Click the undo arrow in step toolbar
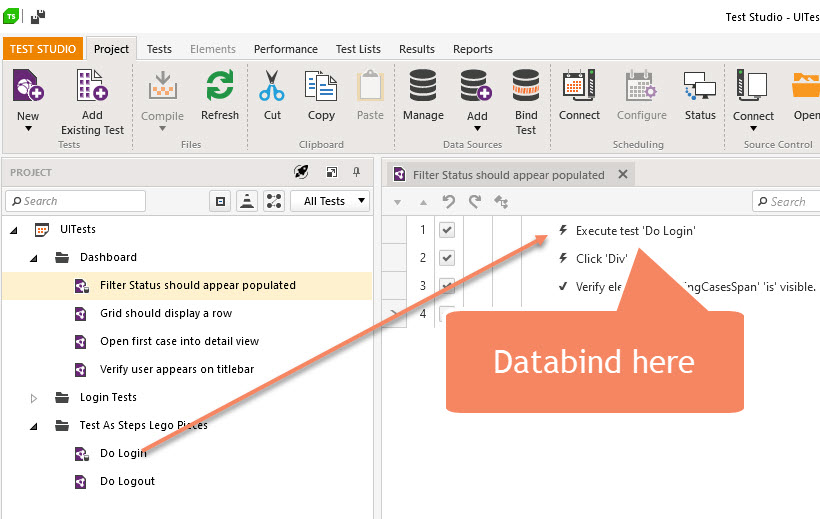This screenshot has width=820, height=519. click(448, 201)
